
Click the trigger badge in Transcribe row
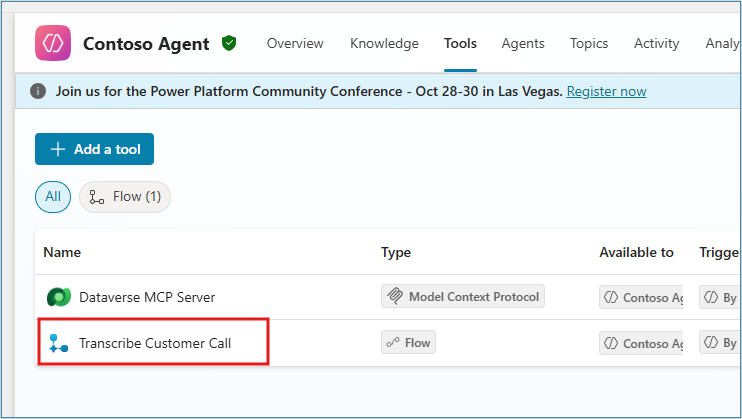(x=720, y=343)
